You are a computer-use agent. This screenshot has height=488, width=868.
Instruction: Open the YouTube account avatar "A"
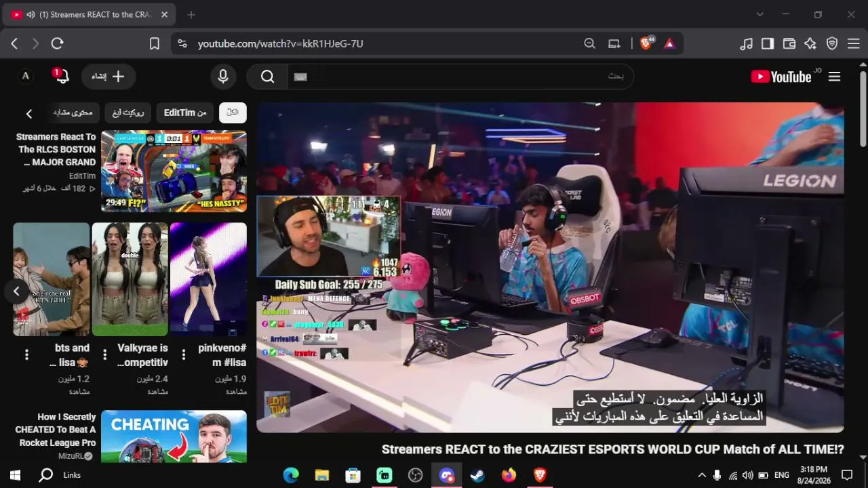(26, 76)
